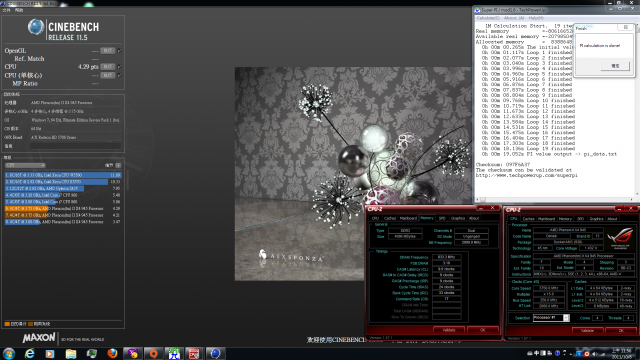Open the monitor icon in taskbar
Image resolution: width=640 pixels, height=360 pixels.
(x=91, y=353)
